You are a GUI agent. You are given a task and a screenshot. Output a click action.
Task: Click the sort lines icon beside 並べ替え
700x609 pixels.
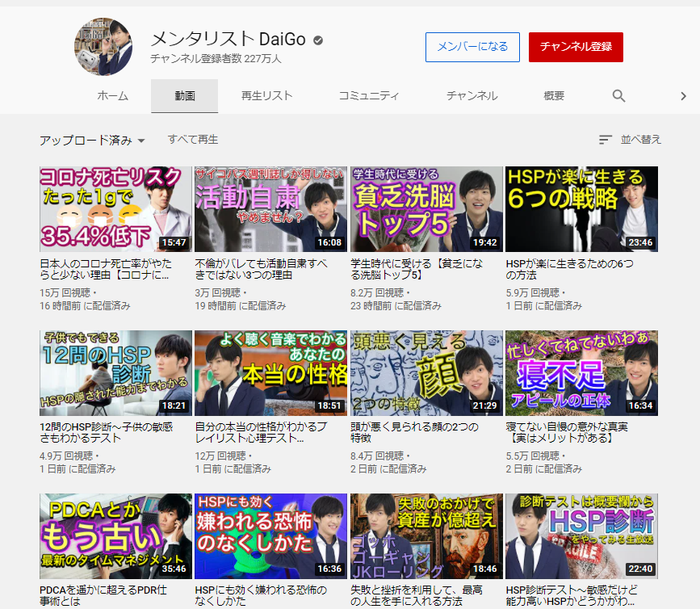(x=605, y=140)
